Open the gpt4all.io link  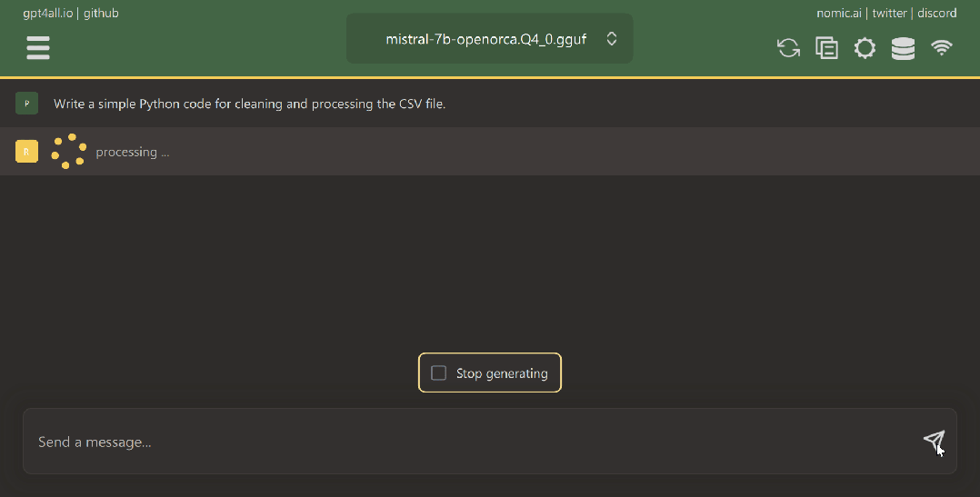(48, 13)
